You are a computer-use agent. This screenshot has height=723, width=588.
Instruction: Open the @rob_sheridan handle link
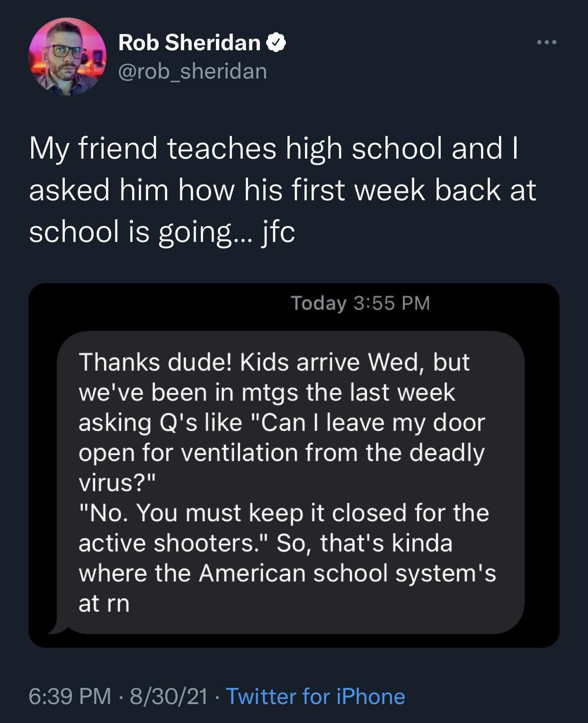(192, 71)
